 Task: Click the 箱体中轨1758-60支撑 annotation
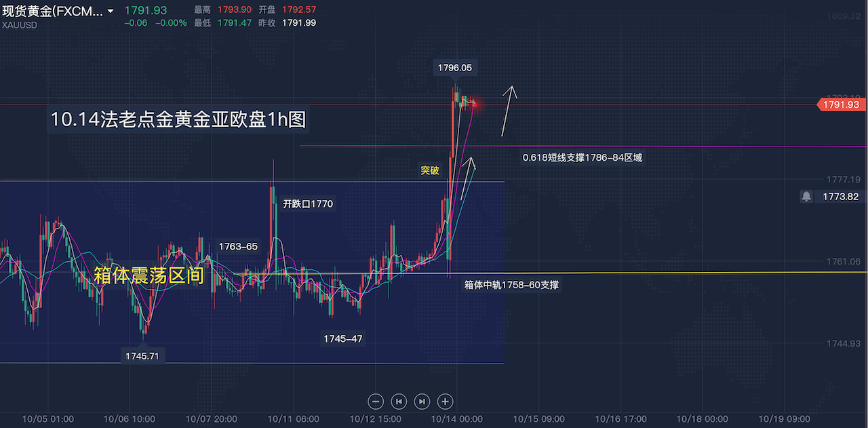click(512, 286)
